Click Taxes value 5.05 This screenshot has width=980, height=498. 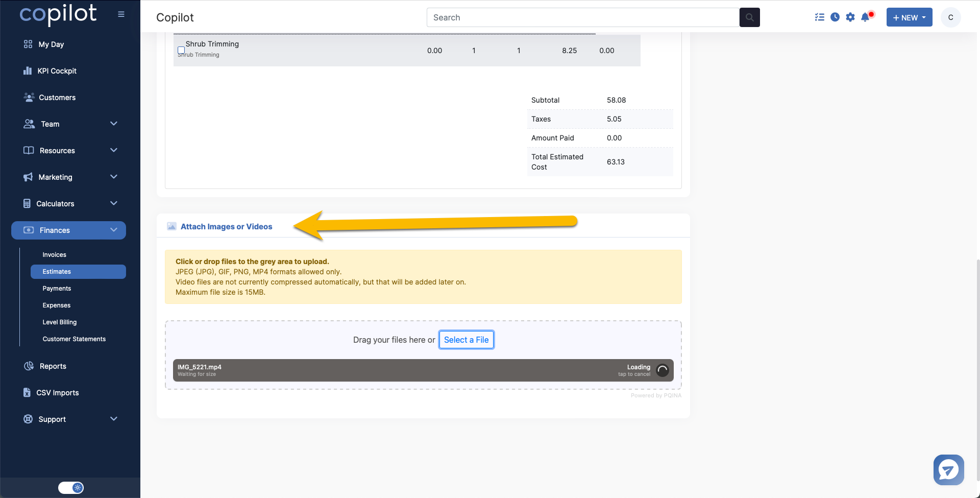tap(614, 119)
